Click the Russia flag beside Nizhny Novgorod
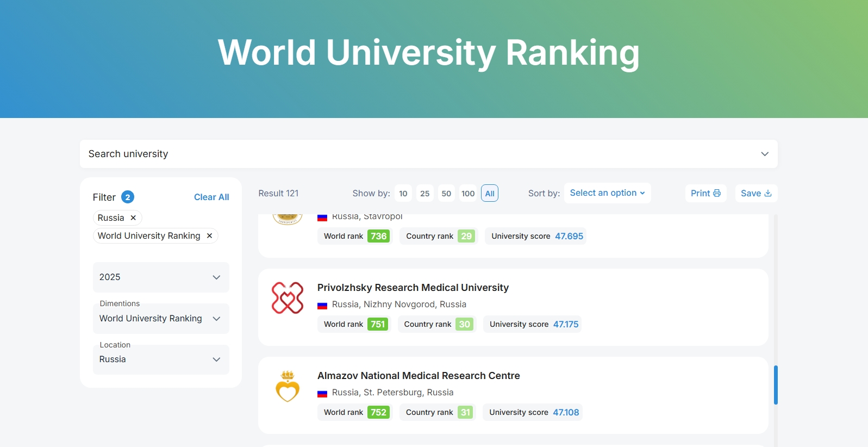Image resolution: width=868 pixels, height=447 pixels. (x=322, y=305)
